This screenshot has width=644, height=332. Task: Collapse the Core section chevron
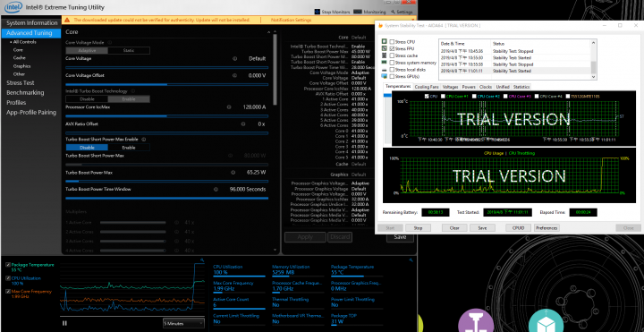pos(268,32)
